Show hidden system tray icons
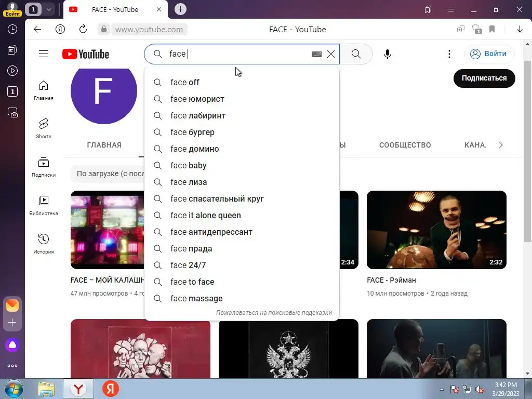The image size is (532, 399). [442, 389]
